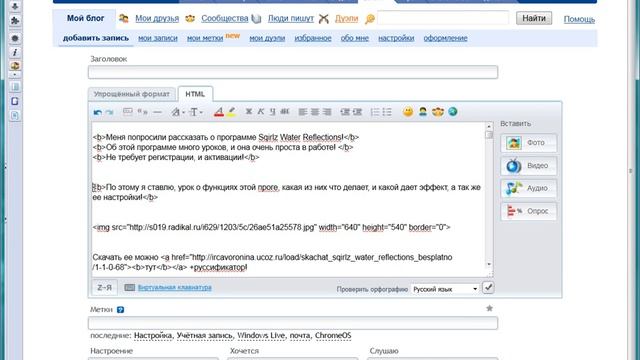640x360 pixels.
Task: Open Сообщества link
Action: click(224, 18)
